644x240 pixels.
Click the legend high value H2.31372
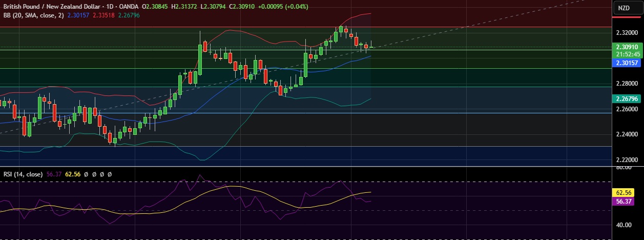point(185,6)
